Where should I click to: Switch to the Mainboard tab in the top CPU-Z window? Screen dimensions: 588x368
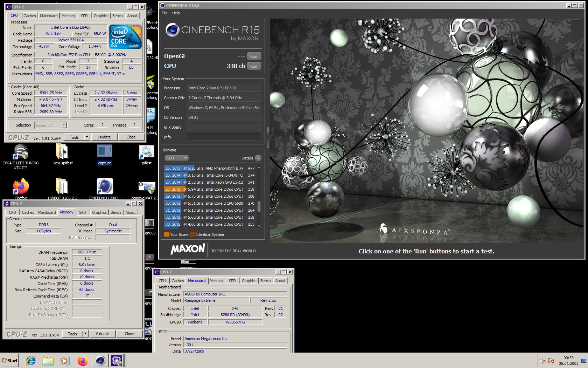tap(49, 16)
